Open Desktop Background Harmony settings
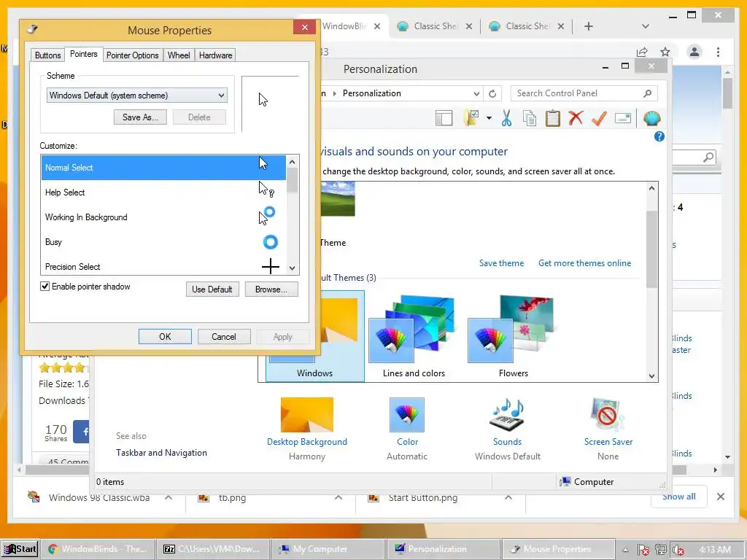 pos(307,429)
